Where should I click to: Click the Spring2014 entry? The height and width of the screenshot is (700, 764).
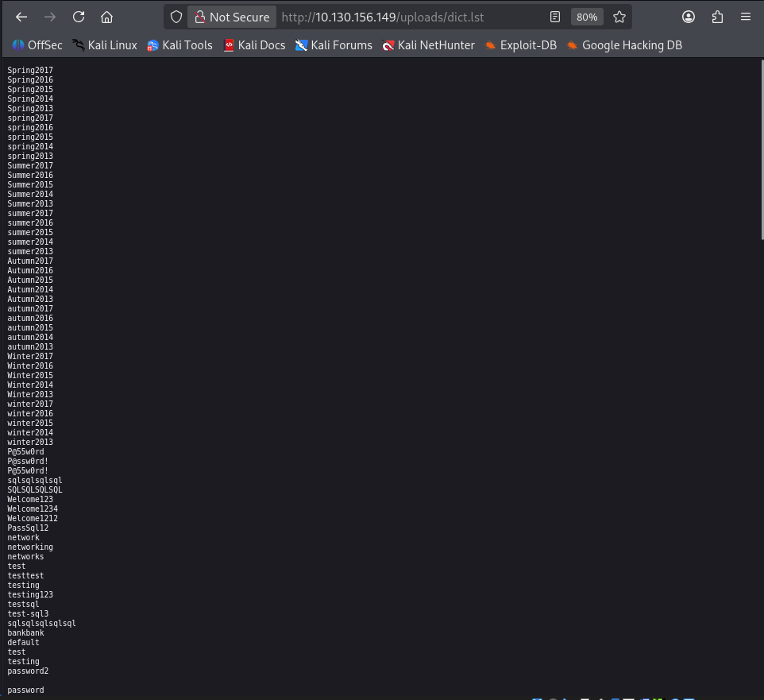(x=30, y=99)
